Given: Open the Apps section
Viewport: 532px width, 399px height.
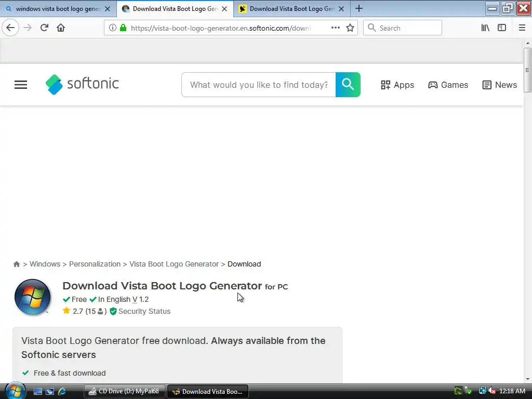Looking at the screenshot, I should (397, 85).
